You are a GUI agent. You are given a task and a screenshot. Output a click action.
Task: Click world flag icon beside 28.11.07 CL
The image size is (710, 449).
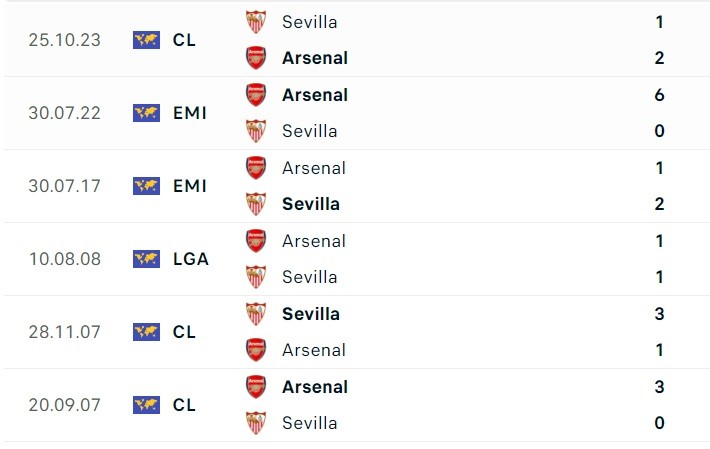146,332
